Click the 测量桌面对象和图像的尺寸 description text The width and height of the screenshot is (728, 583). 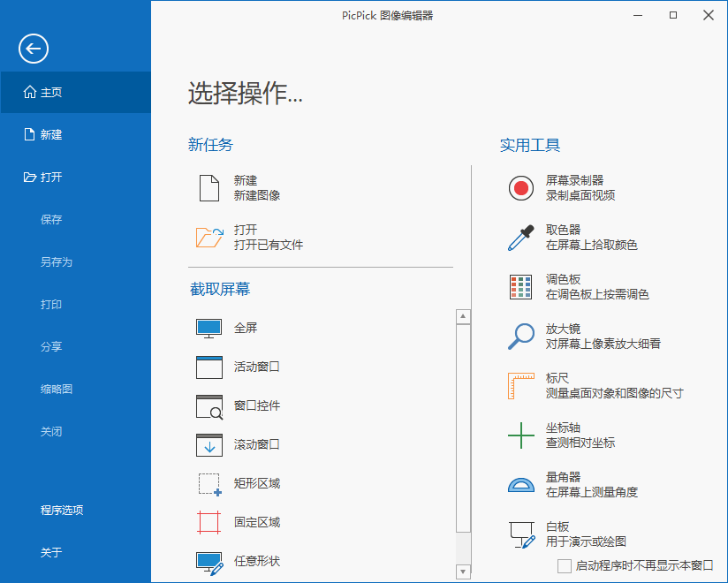[x=615, y=394]
